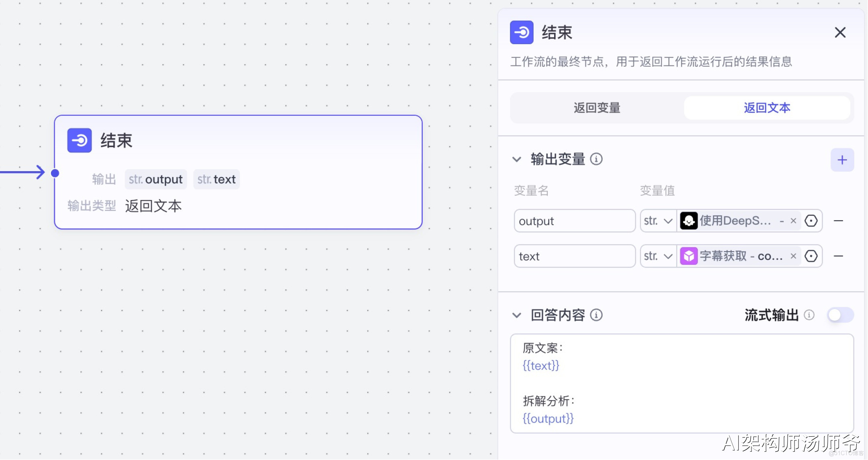Click the plus icon to add output variable
Screen dimensions: 868x460
pyautogui.click(x=842, y=160)
